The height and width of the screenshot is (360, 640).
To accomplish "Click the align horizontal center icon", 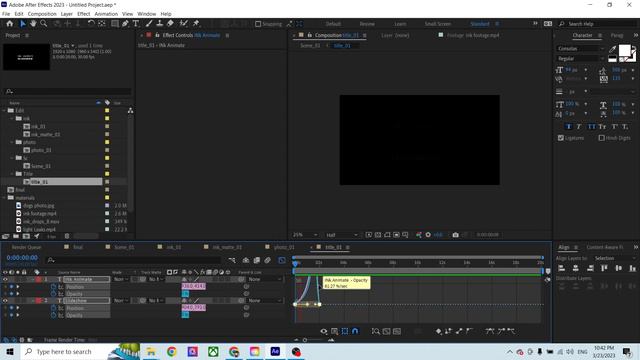I will tap(576, 268).
